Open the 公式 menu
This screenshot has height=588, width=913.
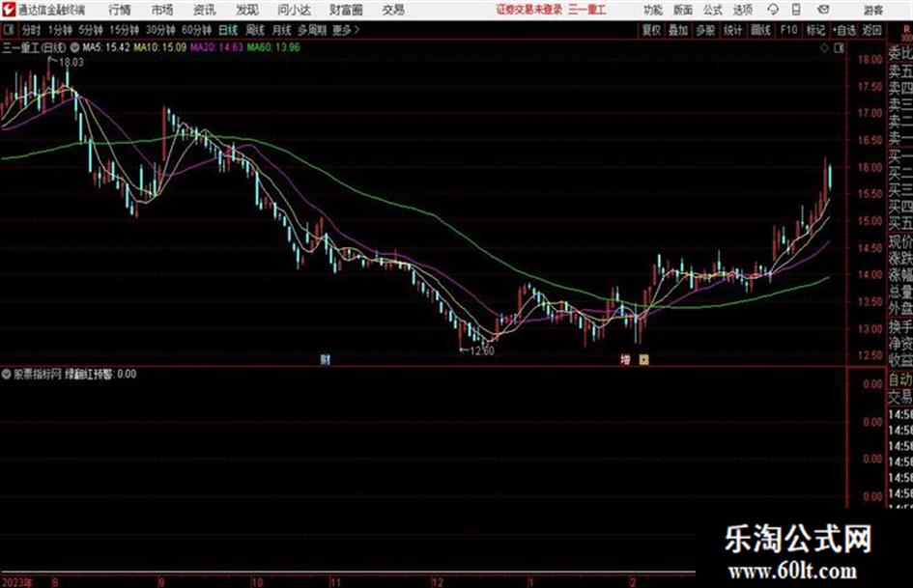pyautogui.click(x=712, y=10)
